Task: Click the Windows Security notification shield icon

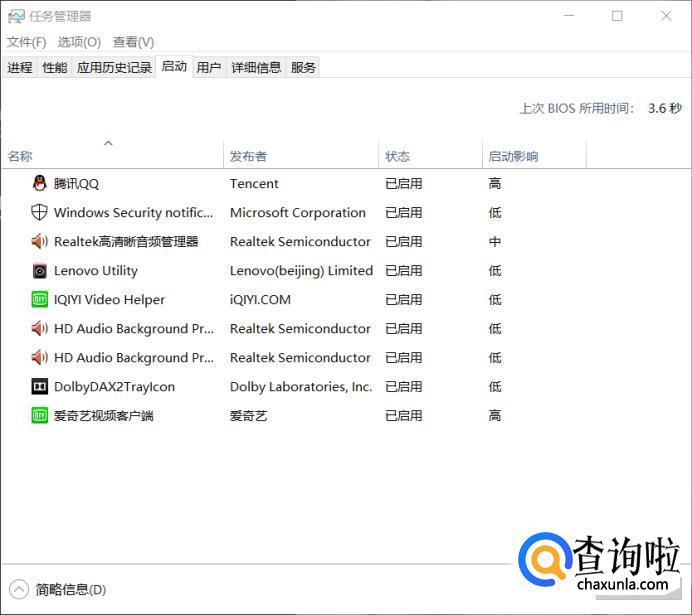Action: point(39,212)
